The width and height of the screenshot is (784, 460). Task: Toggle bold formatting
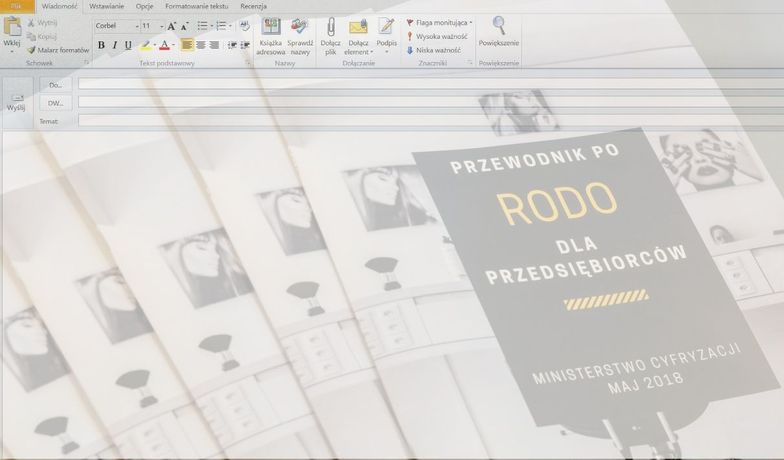[102, 45]
